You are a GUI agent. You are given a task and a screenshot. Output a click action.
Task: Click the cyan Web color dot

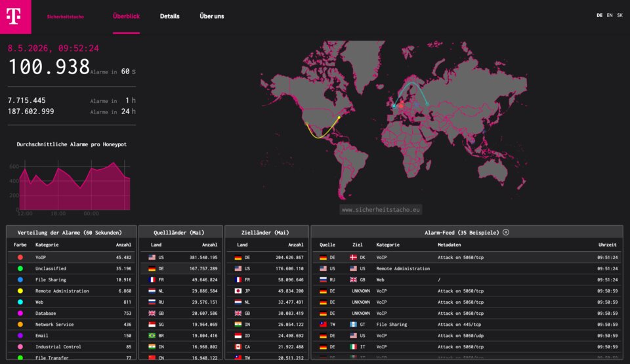(x=20, y=302)
